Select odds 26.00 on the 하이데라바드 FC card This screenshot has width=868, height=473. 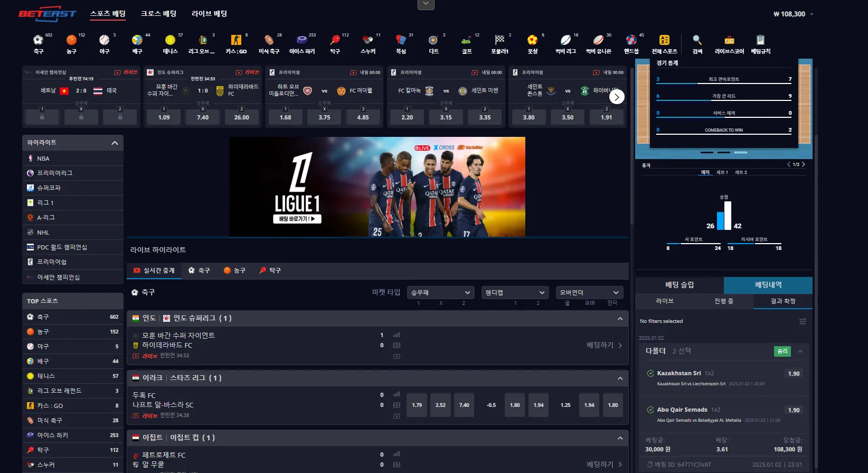241,117
